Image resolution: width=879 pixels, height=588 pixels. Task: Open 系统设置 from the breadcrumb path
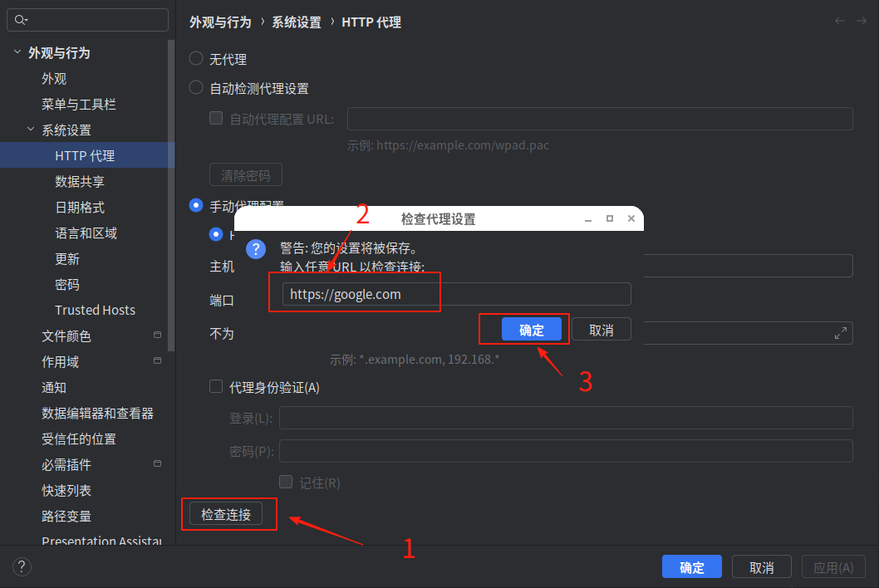296,22
